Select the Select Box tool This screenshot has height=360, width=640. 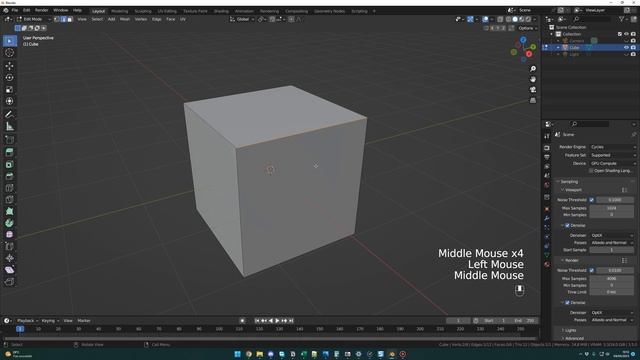coord(10,41)
